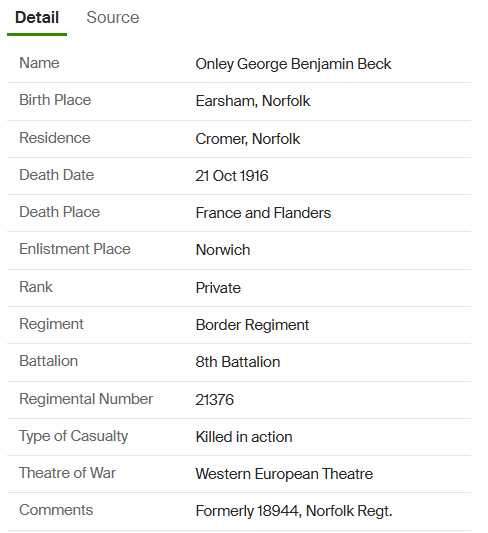Image resolution: width=488 pixels, height=533 pixels.
Task: Select the Type of Casualty label
Action: [x=73, y=436]
